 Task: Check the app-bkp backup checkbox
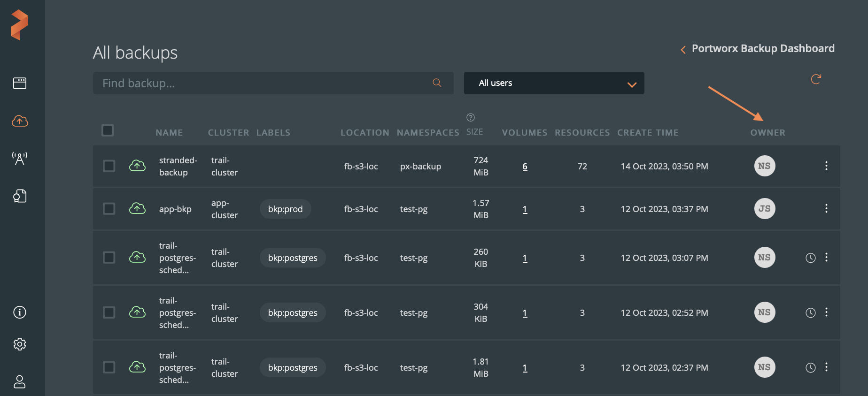[x=109, y=209]
